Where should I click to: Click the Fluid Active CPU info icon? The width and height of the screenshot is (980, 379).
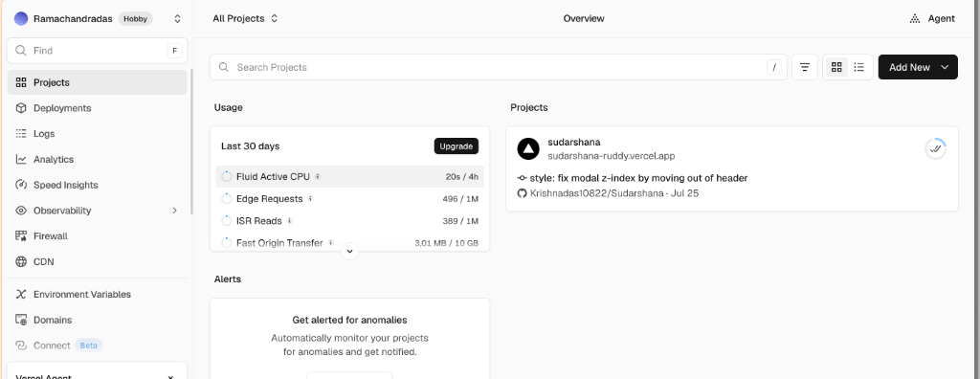pyautogui.click(x=318, y=177)
